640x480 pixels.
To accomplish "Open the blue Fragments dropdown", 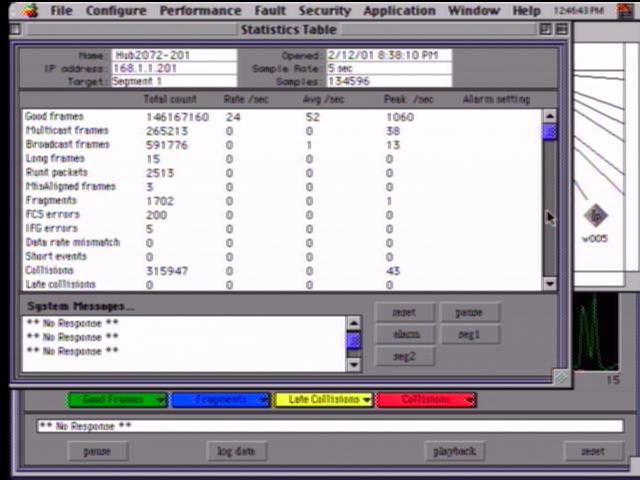I will coord(220,400).
